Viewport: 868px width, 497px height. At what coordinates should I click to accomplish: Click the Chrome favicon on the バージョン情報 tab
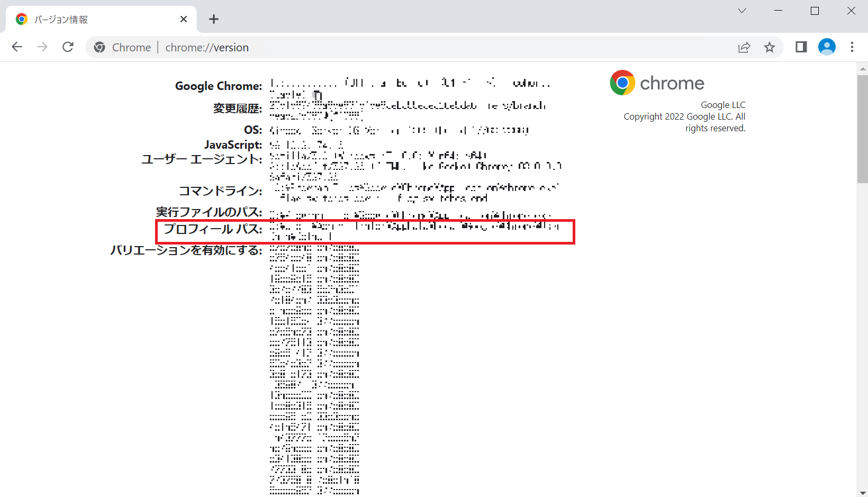[x=21, y=19]
